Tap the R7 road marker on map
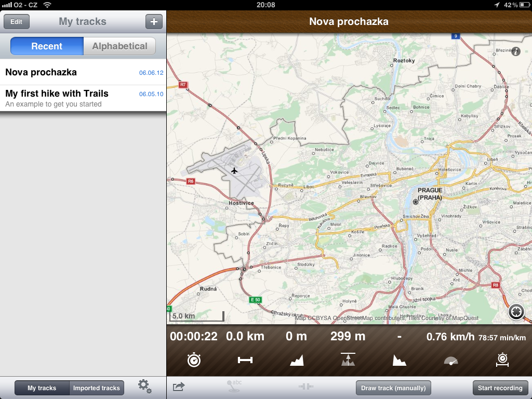This screenshot has width=532, height=399. pyautogui.click(x=183, y=85)
